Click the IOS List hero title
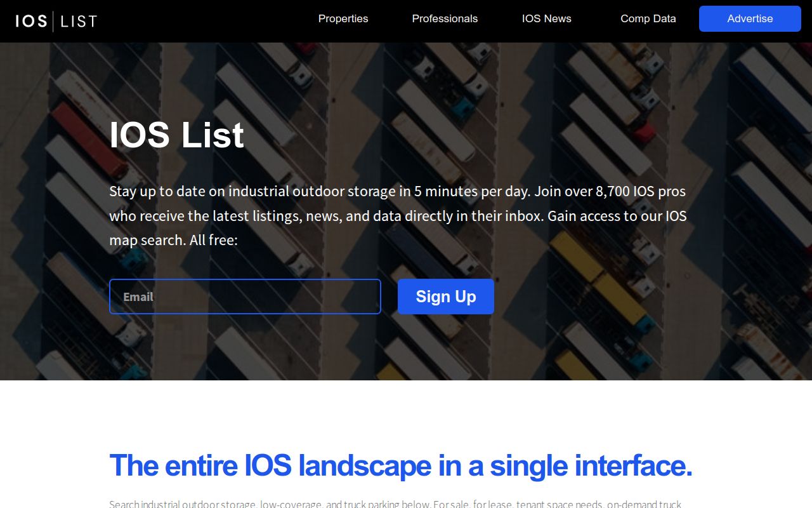812x508 pixels. coord(177,135)
